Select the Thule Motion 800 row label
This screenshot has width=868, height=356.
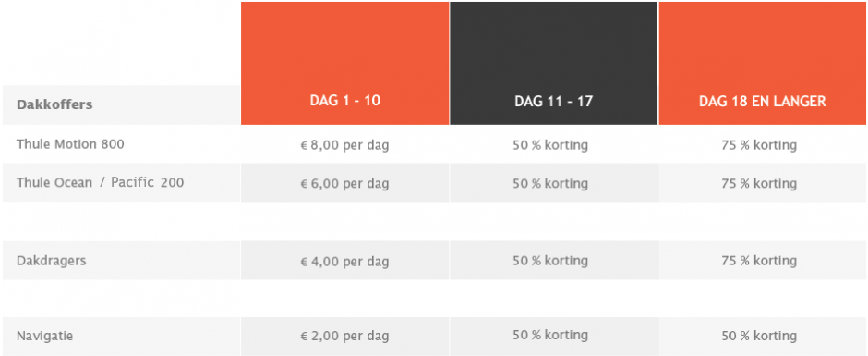coord(70,144)
